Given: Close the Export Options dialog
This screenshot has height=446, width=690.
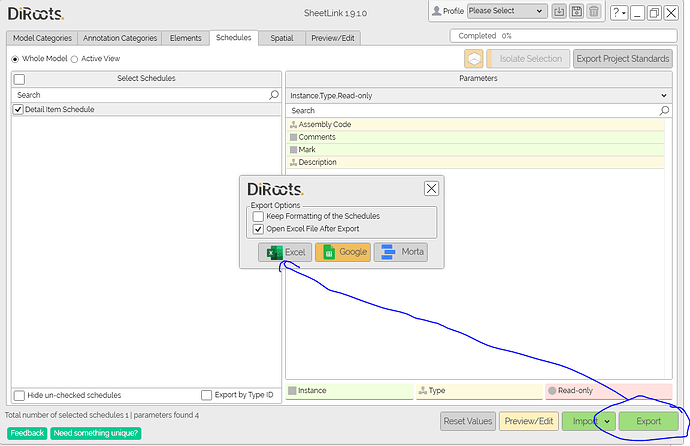Looking at the screenshot, I should coord(431,189).
